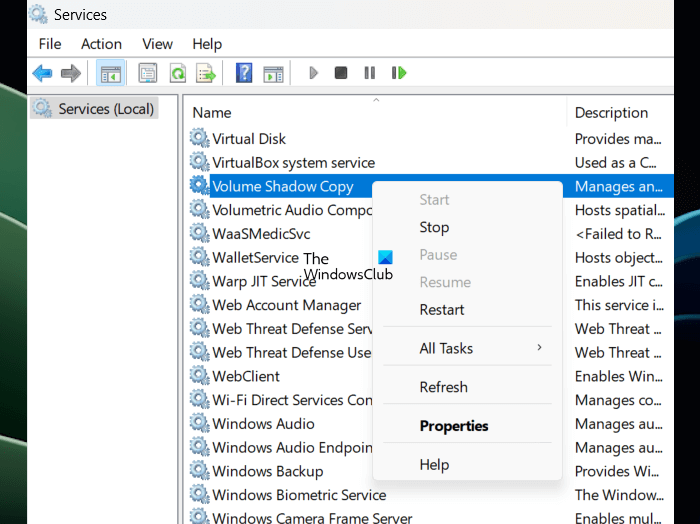700x524 pixels.
Task: Open the Action menu
Action: pyautogui.click(x=101, y=44)
